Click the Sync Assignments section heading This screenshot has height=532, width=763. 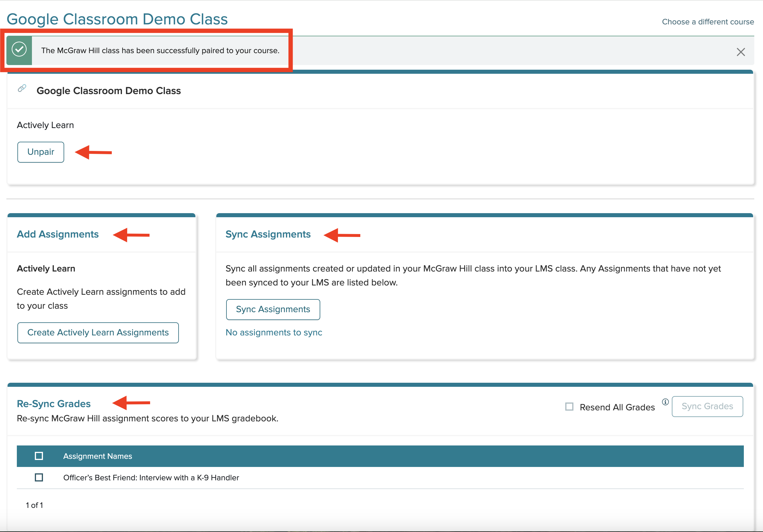coord(268,234)
